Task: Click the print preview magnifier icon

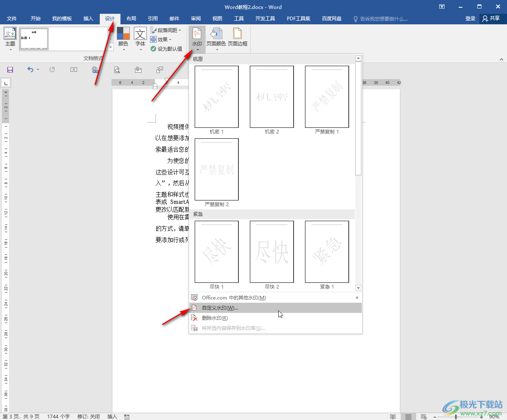Action: click(117, 70)
